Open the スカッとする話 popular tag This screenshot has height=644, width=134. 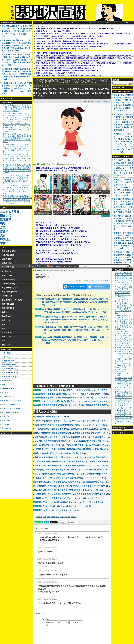click(10, 211)
